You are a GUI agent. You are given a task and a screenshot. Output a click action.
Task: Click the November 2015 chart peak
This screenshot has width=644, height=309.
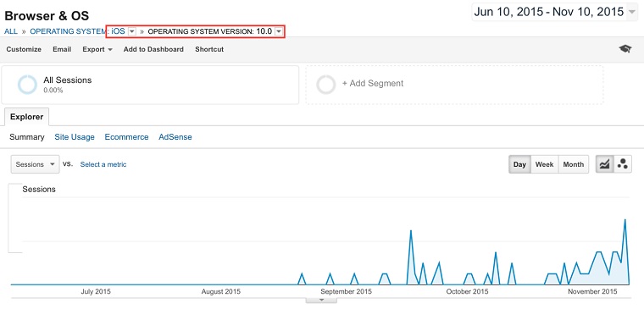[x=625, y=220]
